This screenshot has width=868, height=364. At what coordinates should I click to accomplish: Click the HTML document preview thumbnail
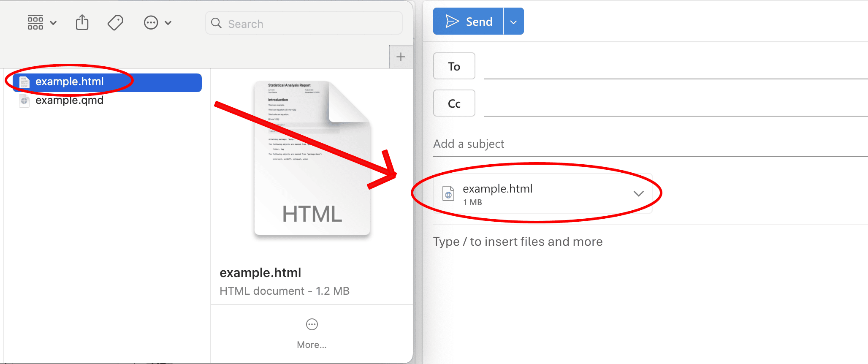[312, 158]
